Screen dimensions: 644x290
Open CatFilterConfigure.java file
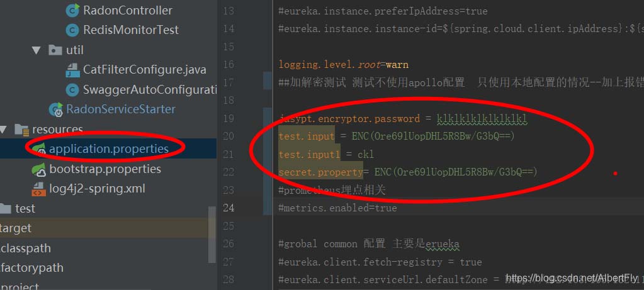(145, 70)
